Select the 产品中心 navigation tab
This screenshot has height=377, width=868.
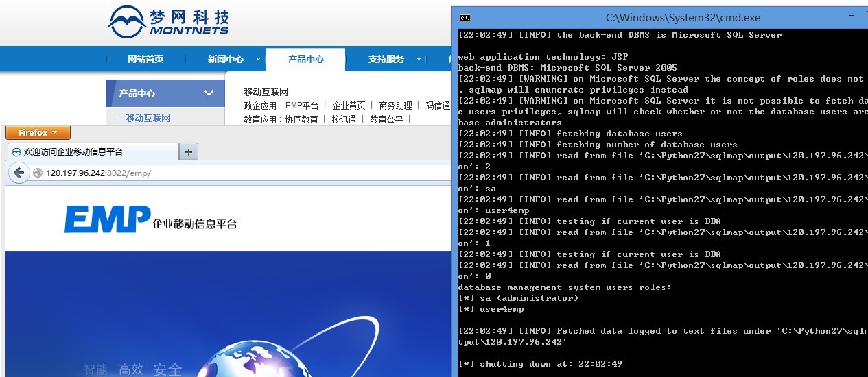tap(305, 59)
